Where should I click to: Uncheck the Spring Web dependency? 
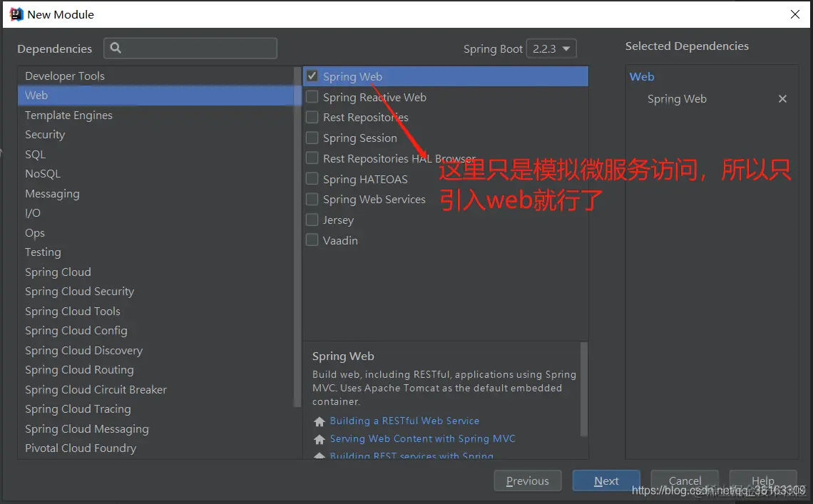pos(312,76)
